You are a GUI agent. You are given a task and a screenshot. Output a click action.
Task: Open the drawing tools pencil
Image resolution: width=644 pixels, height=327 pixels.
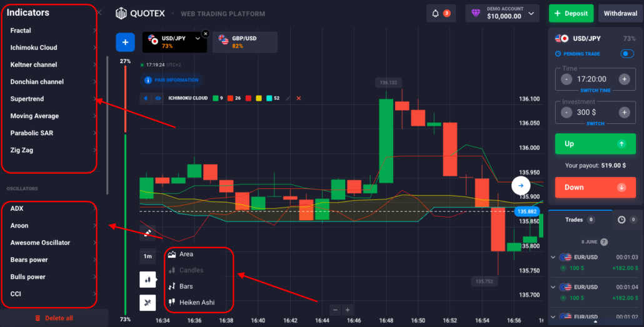pyautogui.click(x=148, y=233)
